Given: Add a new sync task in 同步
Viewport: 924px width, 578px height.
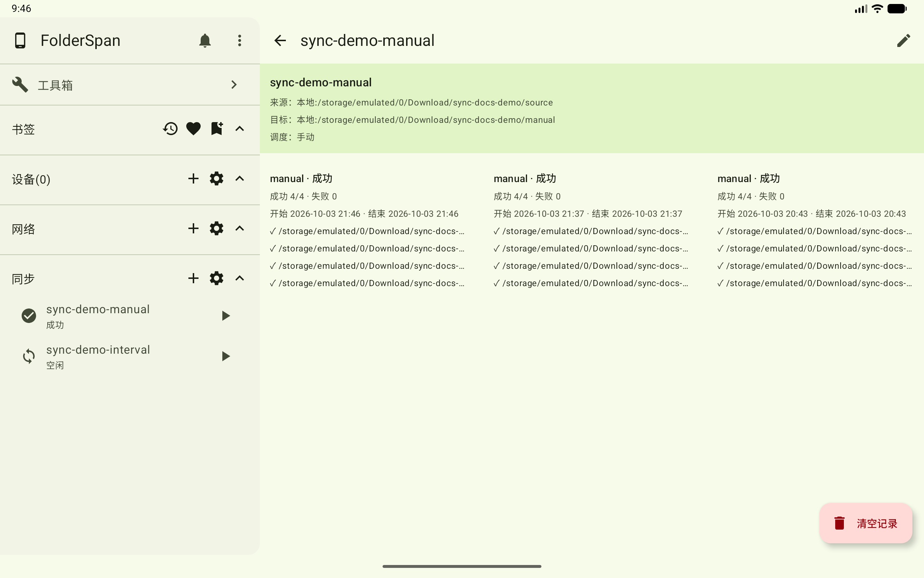Looking at the screenshot, I should tap(193, 278).
